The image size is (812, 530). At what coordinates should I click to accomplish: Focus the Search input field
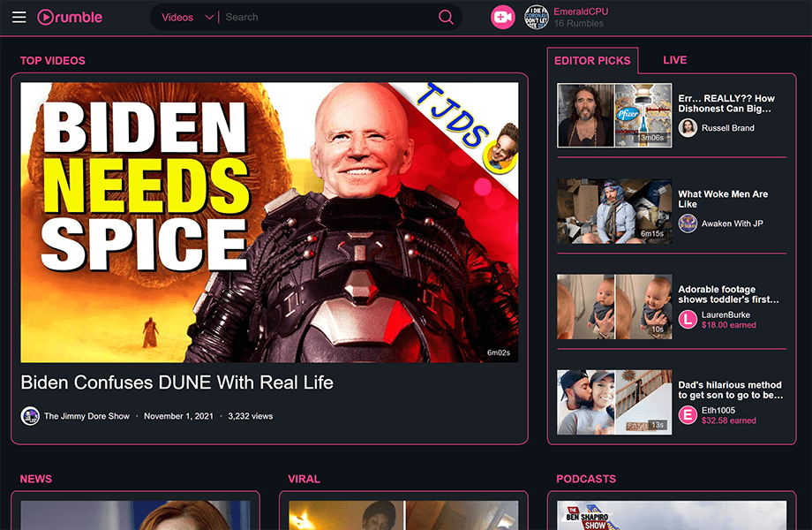[x=329, y=17]
